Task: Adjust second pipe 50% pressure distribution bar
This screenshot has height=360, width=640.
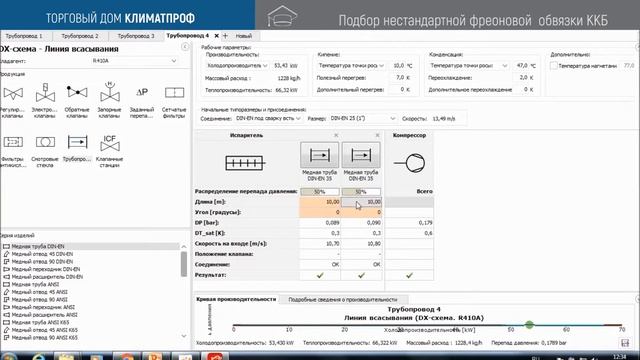Action: tap(361, 191)
